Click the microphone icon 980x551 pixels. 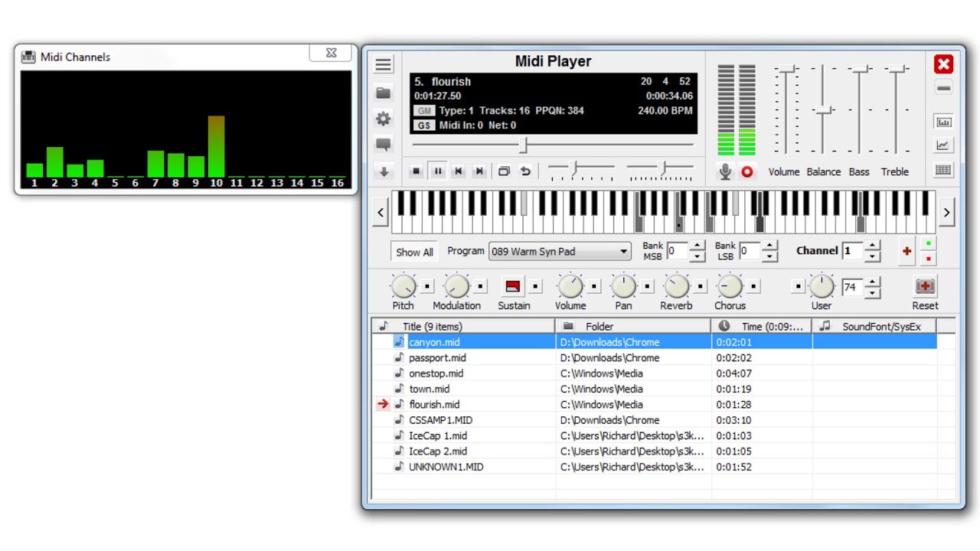(725, 171)
